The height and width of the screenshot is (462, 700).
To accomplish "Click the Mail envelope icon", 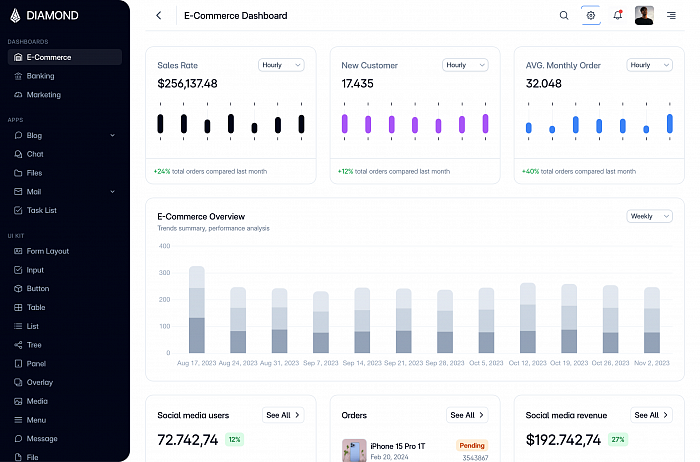I will (18, 191).
